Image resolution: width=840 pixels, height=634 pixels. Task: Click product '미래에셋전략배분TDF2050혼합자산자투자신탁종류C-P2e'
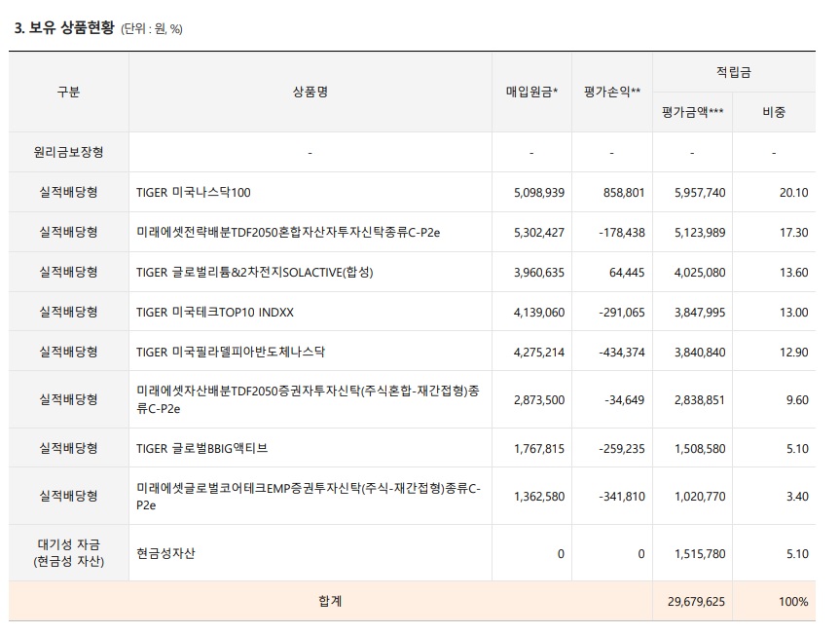click(x=288, y=232)
